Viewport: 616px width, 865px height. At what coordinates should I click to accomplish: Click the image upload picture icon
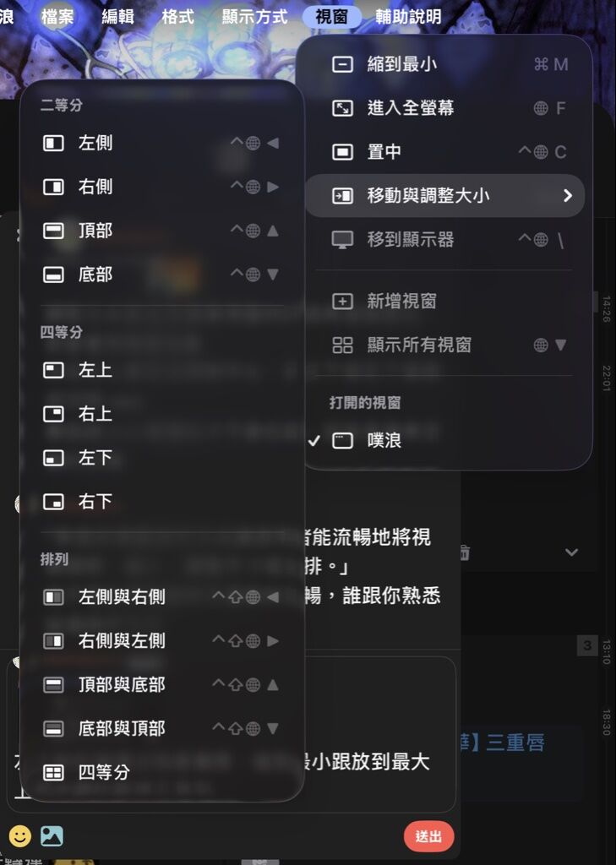click(52, 835)
